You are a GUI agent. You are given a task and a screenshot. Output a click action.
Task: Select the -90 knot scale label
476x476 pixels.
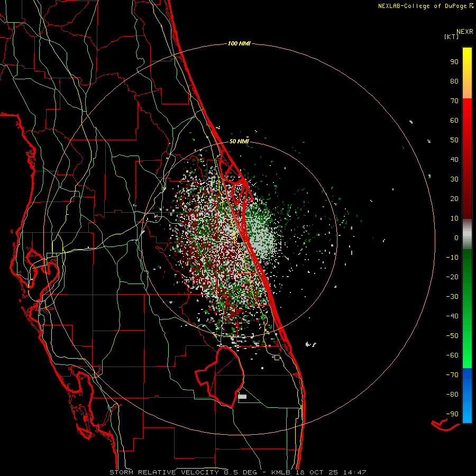click(452, 414)
